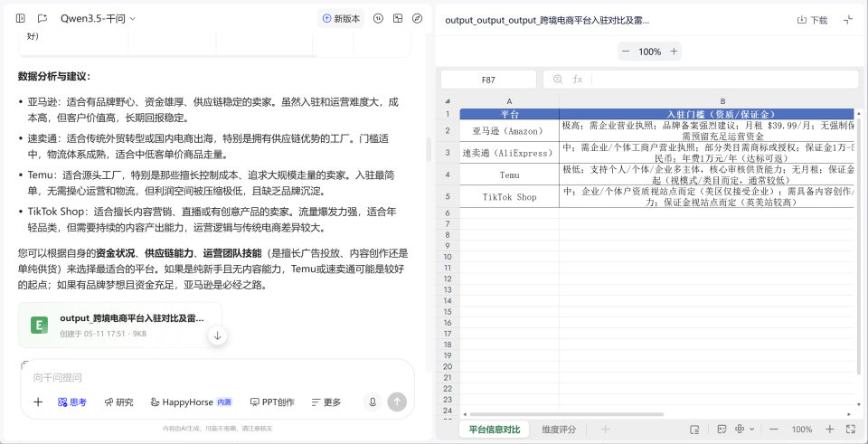This screenshot has width=868, height=444.
Task: Download the spreadsheet via 下载
Action: pyautogui.click(x=812, y=20)
